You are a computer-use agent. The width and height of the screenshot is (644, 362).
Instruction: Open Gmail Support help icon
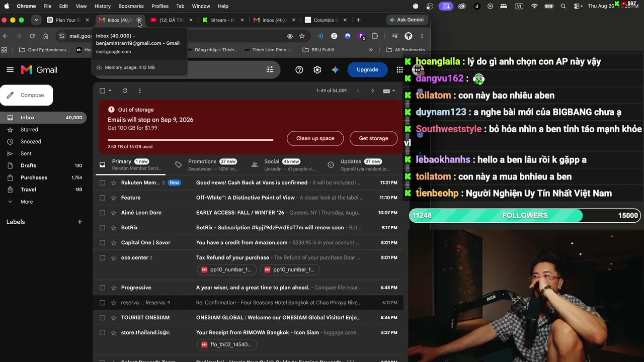click(x=299, y=70)
